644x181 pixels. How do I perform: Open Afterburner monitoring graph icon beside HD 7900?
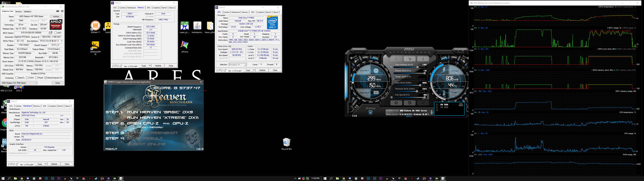click(461, 105)
